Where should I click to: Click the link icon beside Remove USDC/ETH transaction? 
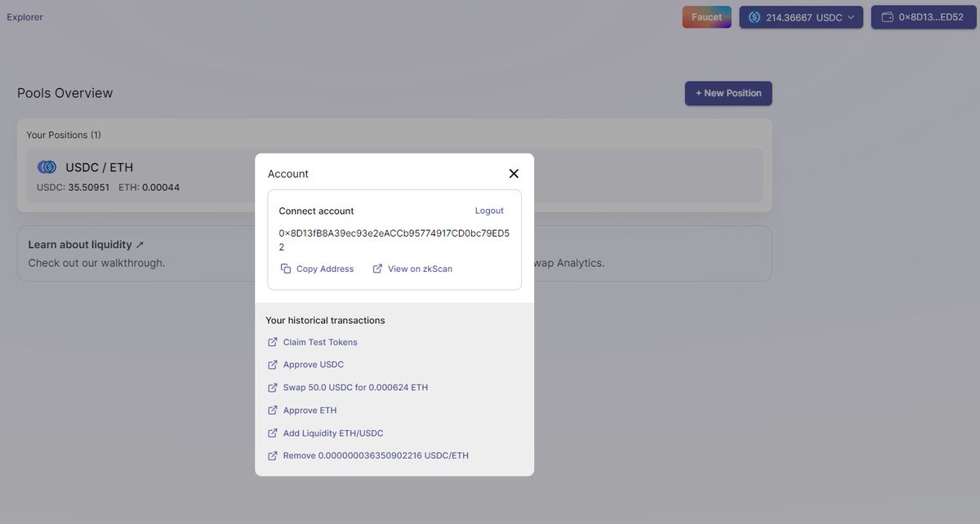tap(273, 455)
